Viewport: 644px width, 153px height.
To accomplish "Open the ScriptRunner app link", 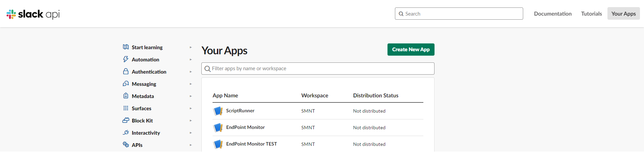I will [x=240, y=111].
